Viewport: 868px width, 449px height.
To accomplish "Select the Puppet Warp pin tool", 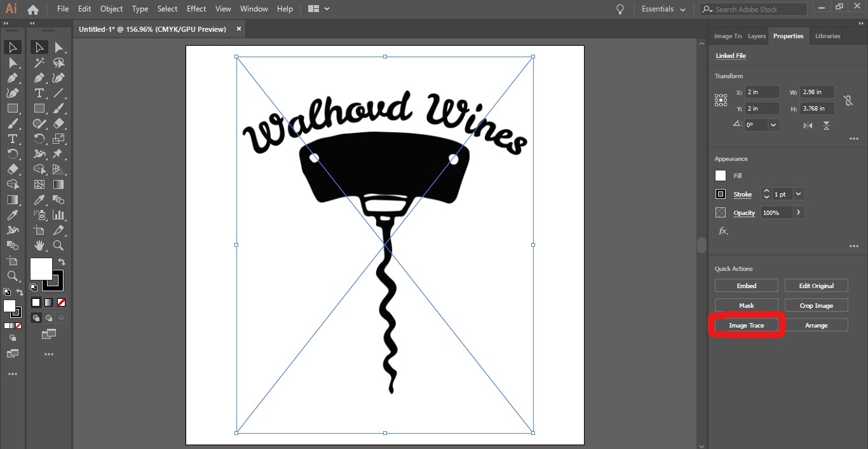I will pos(58,154).
